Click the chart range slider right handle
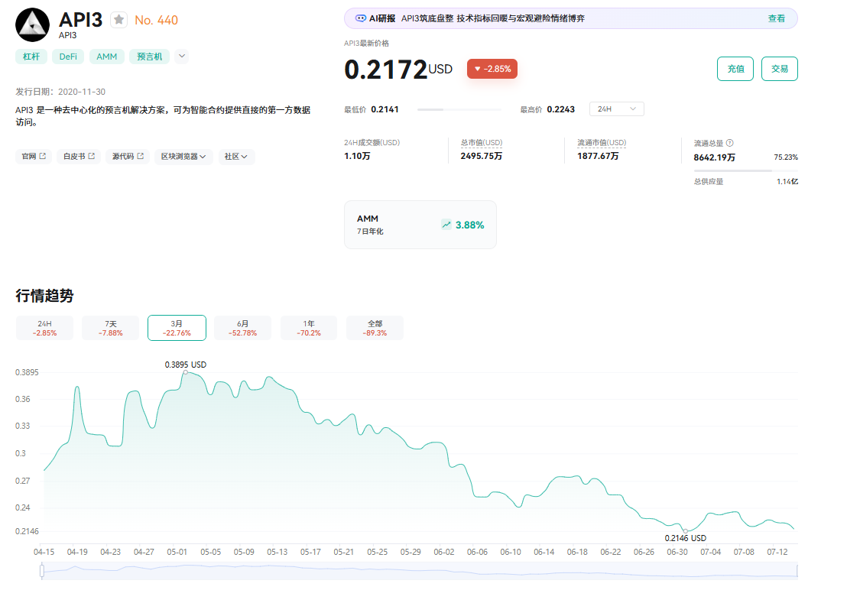Image resolution: width=847 pixels, height=616 pixels. [797, 571]
